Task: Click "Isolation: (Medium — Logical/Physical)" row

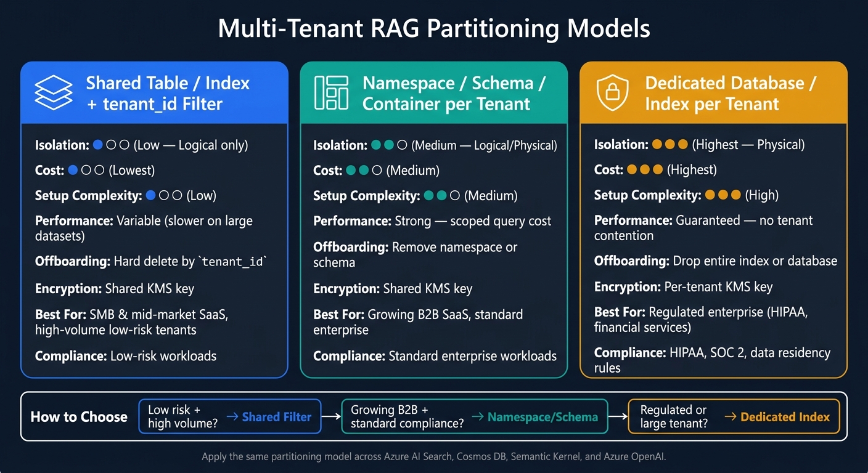Action: pyautogui.click(x=435, y=145)
